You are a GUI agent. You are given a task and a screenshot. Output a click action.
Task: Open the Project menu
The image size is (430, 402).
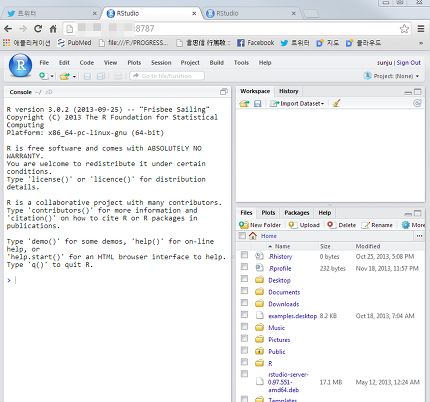190,63
